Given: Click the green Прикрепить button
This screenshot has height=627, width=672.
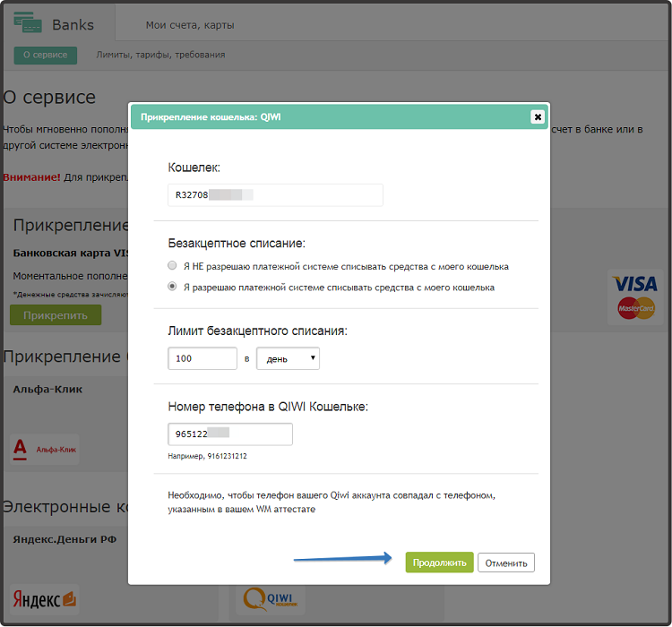Looking at the screenshot, I should (56, 315).
